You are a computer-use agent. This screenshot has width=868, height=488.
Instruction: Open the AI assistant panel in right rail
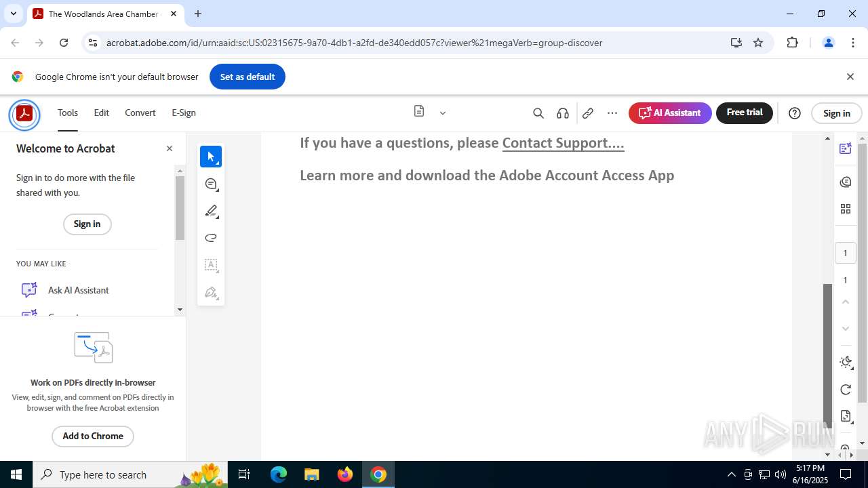pos(846,148)
